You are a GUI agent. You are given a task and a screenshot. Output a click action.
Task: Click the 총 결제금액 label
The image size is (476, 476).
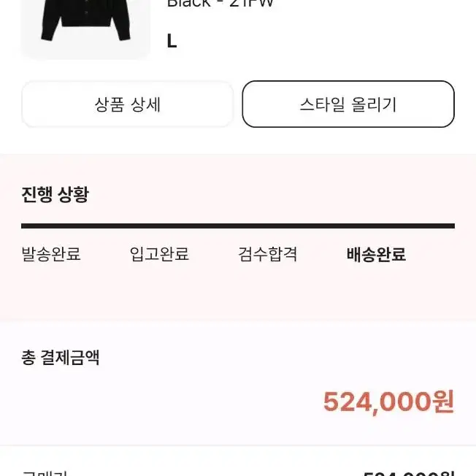[x=61, y=357]
